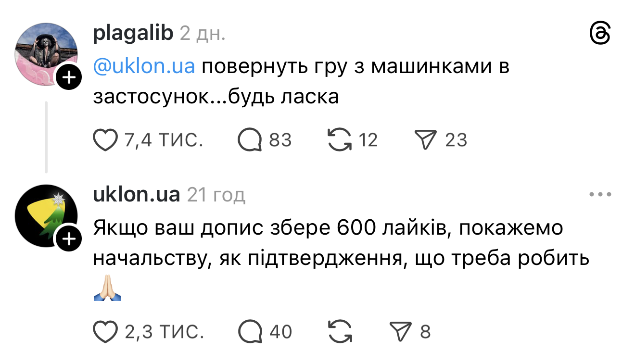Screen dimensions: 635x364
Task: Share the uklon.ua reply
Action: click(399, 332)
